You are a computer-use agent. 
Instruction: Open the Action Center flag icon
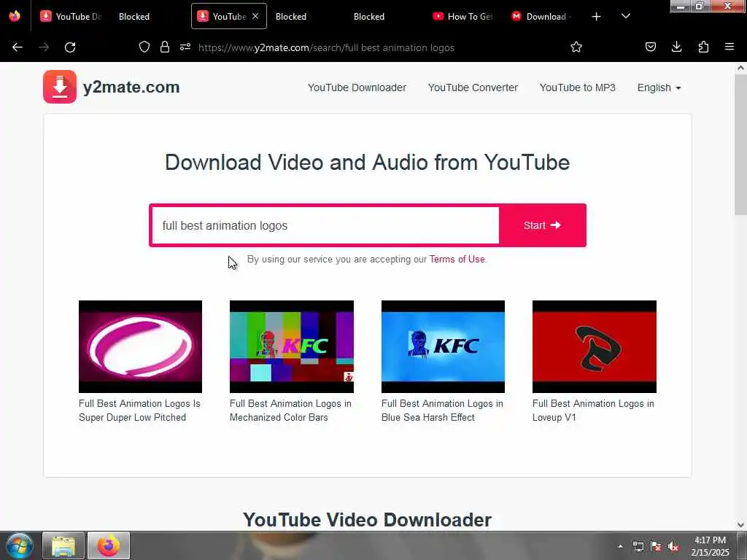(656, 546)
